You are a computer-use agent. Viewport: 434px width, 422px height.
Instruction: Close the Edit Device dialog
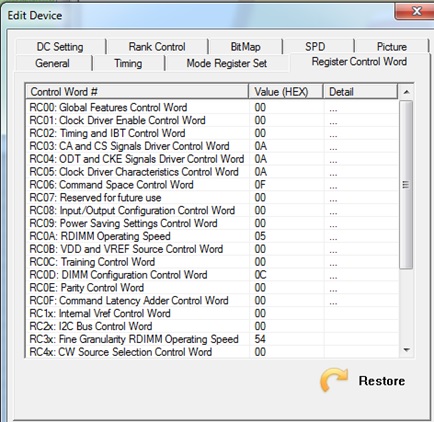coord(415,11)
